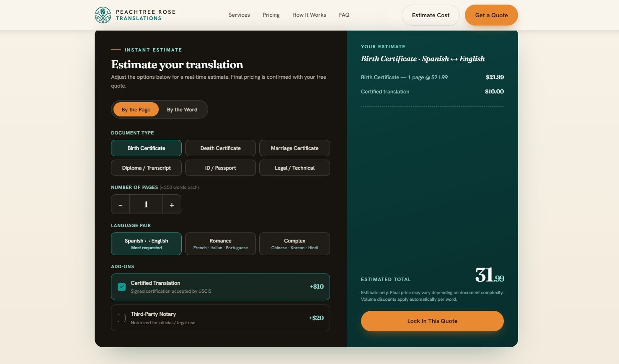This screenshot has height=364, width=619.
Task: Open the FAQ nav link
Action: pos(344,15)
